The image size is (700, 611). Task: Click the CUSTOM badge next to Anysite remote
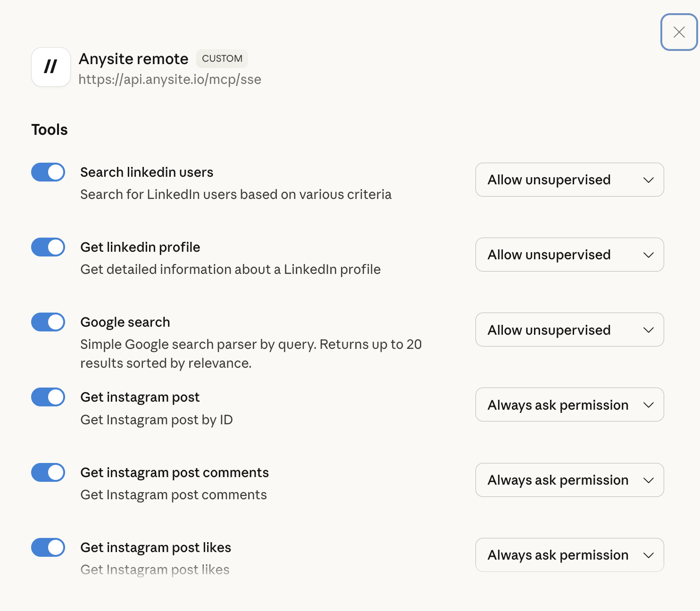(x=222, y=58)
